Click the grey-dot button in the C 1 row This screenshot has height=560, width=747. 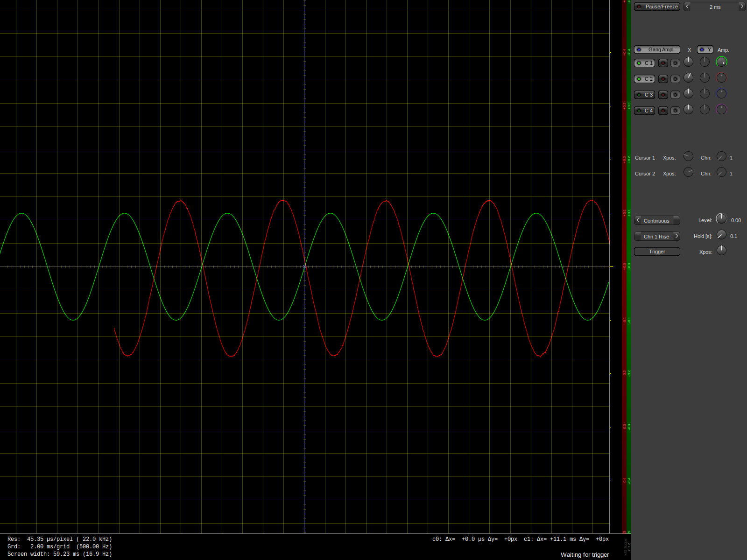[x=675, y=63]
